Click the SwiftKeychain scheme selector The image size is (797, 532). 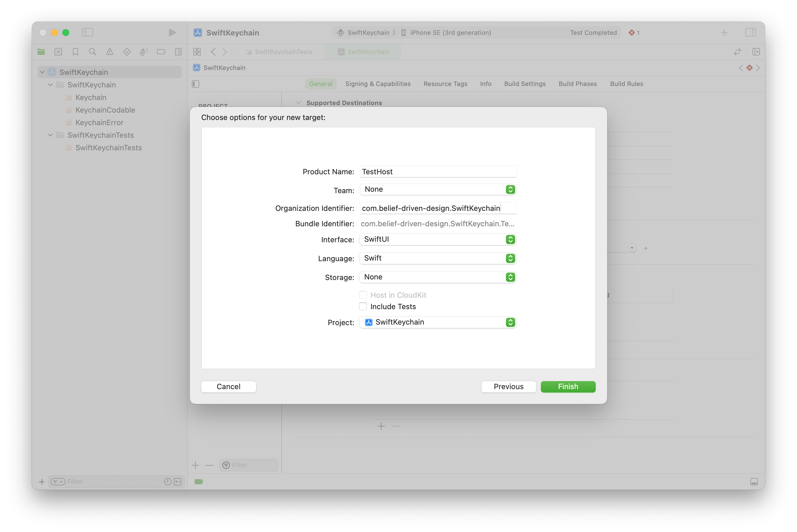coord(364,33)
